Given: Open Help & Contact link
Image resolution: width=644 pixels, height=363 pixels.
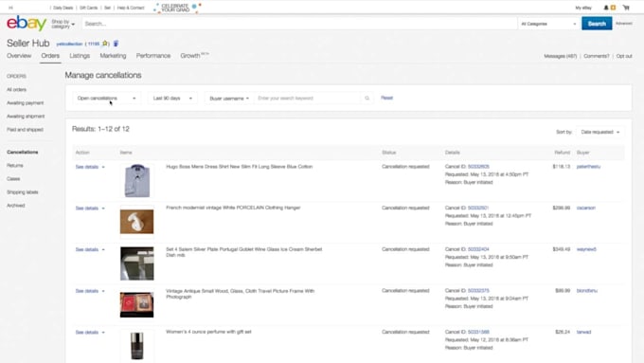Looking at the screenshot, I should click(131, 8).
